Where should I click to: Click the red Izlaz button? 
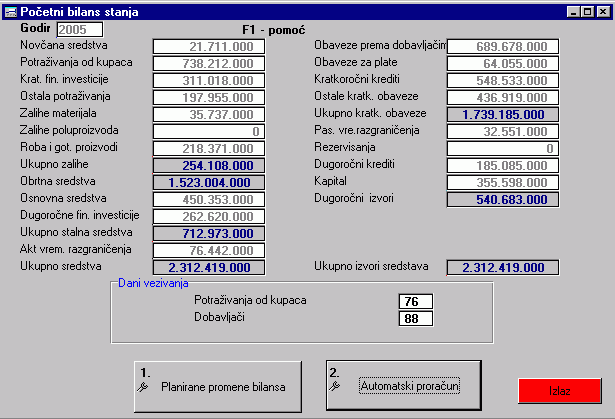pos(560,391)
